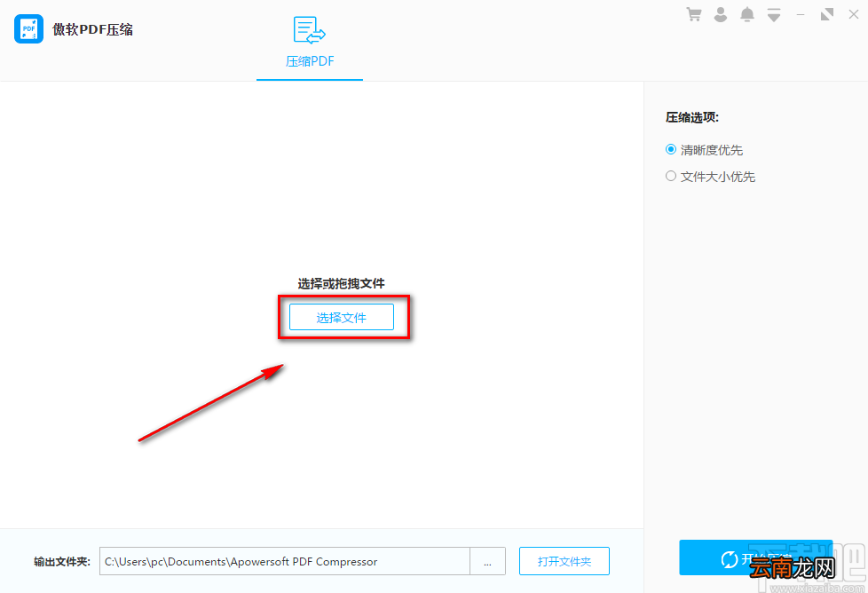Screen dimensions: 868x593
Task: Select the 文件大小优先 radio option
Action: (x=710, y=177)
